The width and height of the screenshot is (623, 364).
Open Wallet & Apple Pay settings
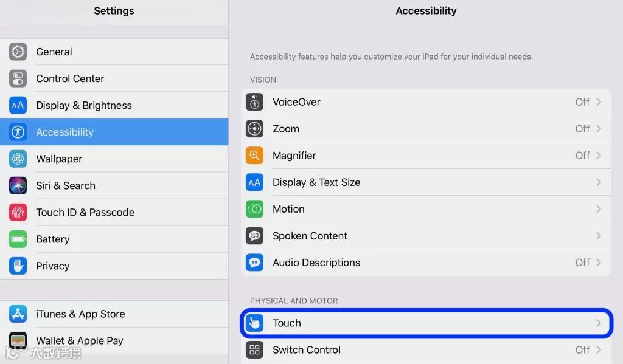click(x=114, y=340)
